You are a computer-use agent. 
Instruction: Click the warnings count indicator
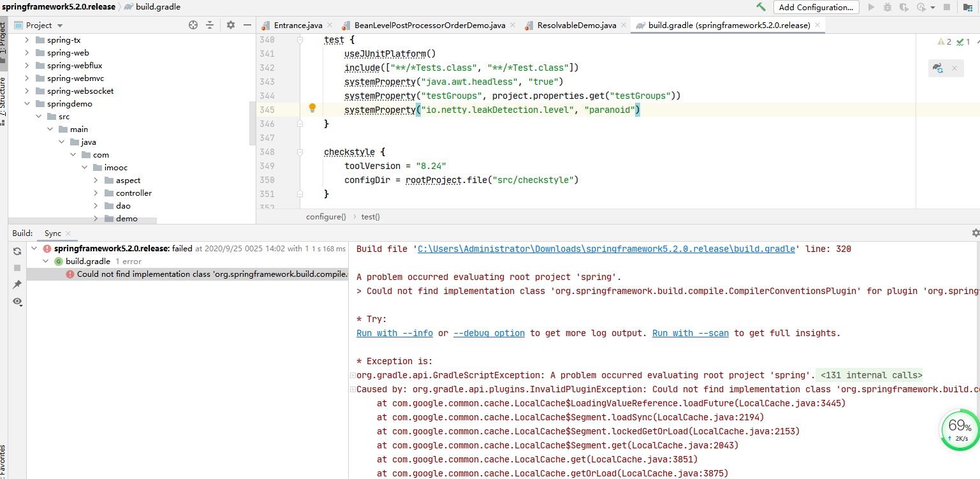click(x=944, y=41)
